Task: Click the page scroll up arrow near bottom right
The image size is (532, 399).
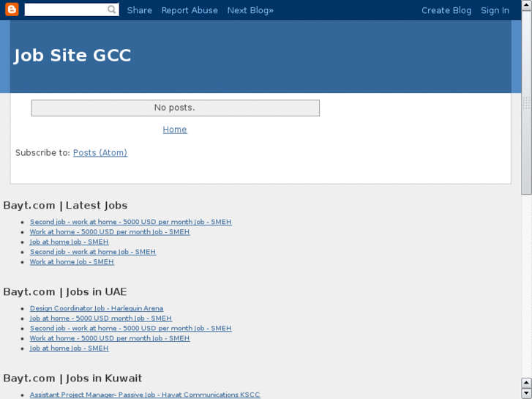Action: click(x=526, y=383)
